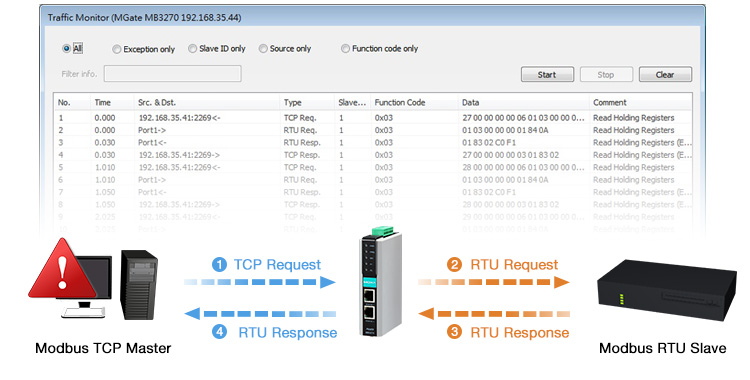Click the Modbus TCP Master label

[103, 348]
